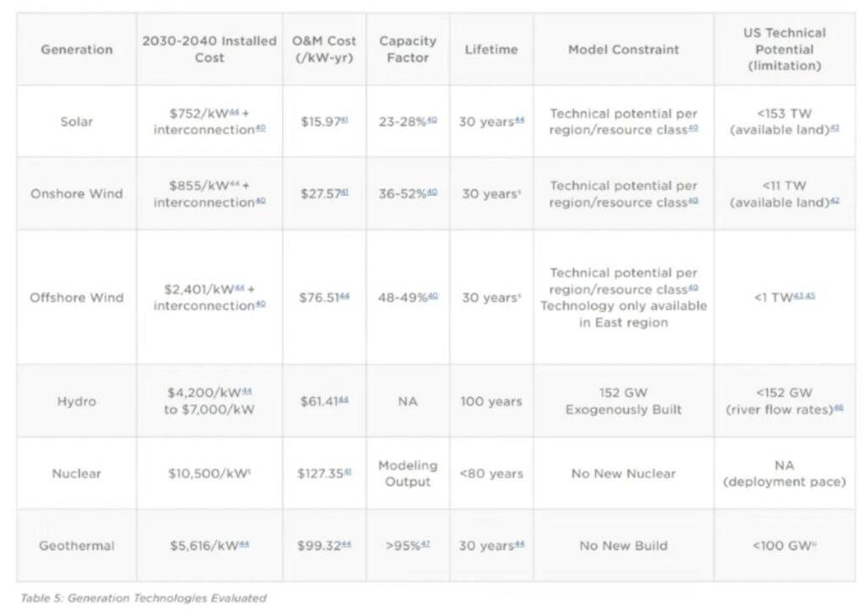Viewport: 868px width, 614px height.
Task: Open footnote 44 beside Solar $752/kW cost
Action: pos(234,111)
